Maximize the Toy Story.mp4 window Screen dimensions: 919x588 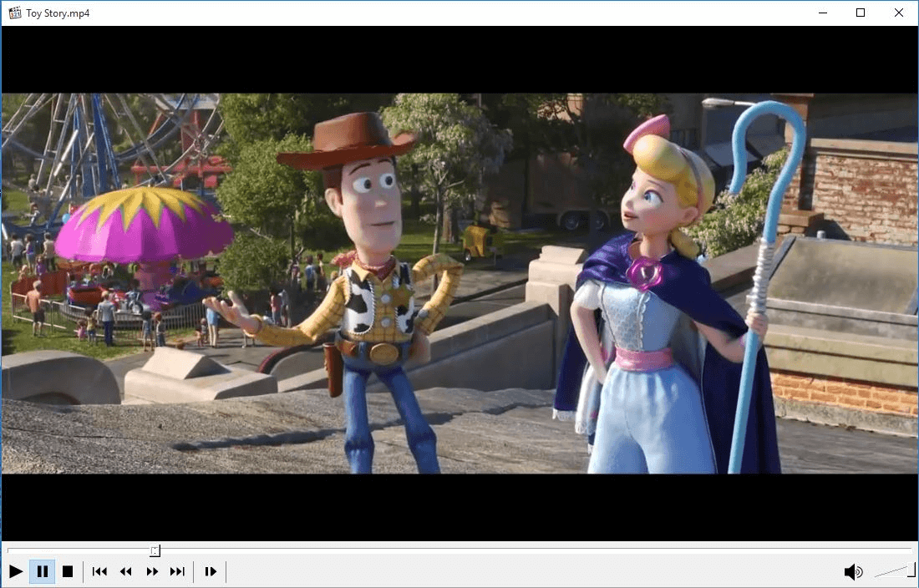pos(861,13)
